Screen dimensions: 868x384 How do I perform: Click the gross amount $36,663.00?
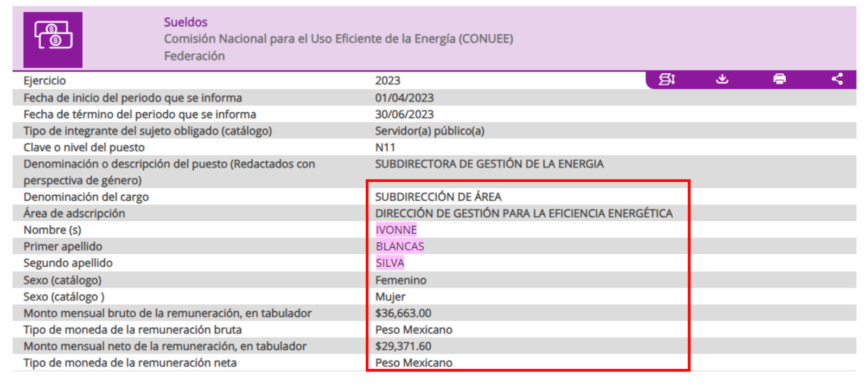pos(403,313)
